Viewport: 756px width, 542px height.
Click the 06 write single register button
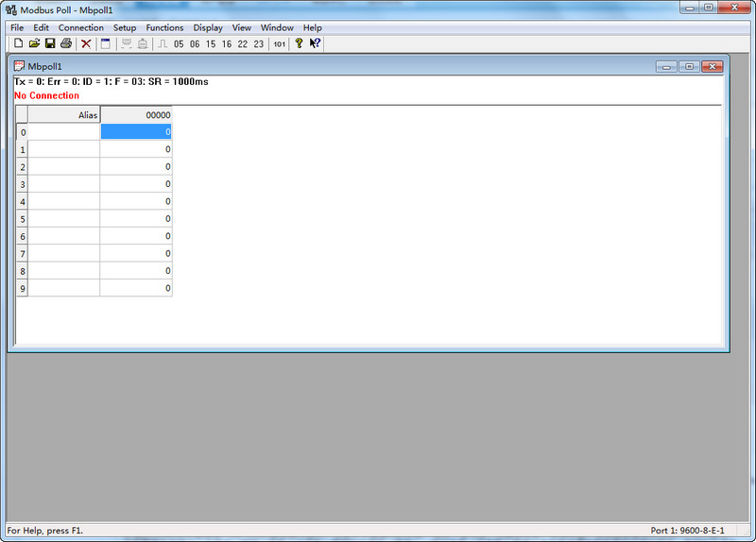pos(195,43)
